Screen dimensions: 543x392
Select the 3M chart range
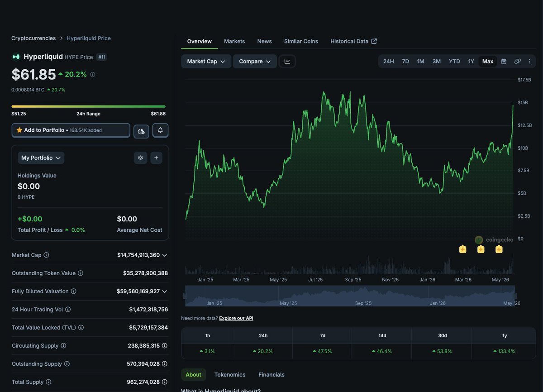pyautogui.click(x=437, y=62)
